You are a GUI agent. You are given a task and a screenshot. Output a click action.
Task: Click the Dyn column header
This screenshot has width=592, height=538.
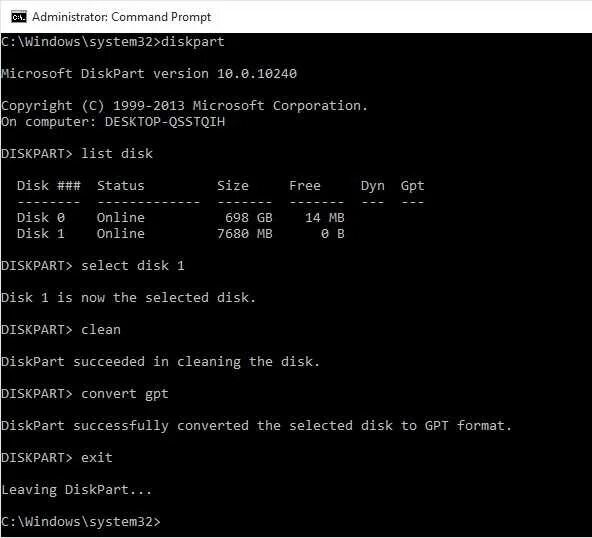(372, 186)
